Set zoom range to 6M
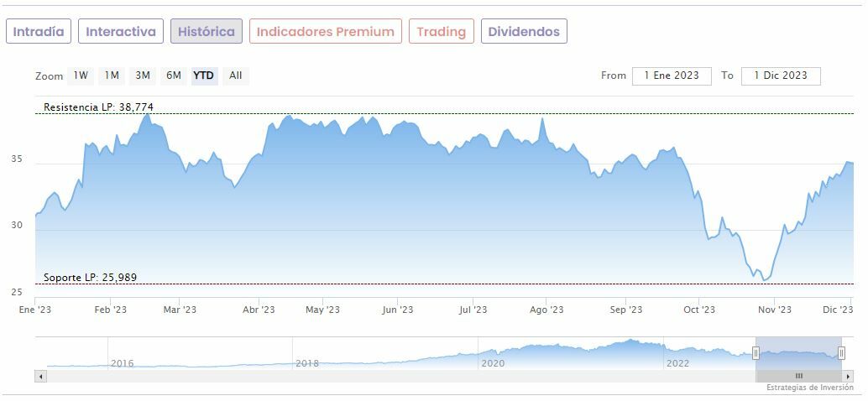868x401 pixels. click(174, 76)
